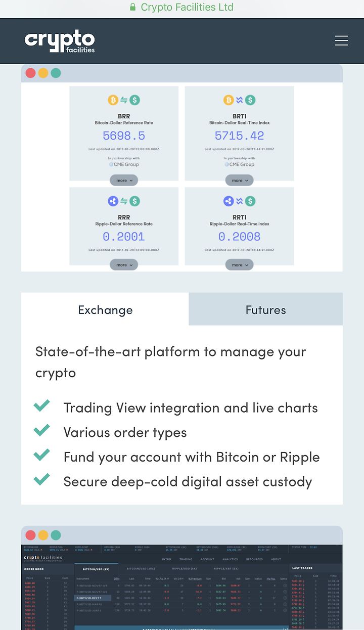Select the Exchange tab
364x630 pixels.
click(105, 309)
